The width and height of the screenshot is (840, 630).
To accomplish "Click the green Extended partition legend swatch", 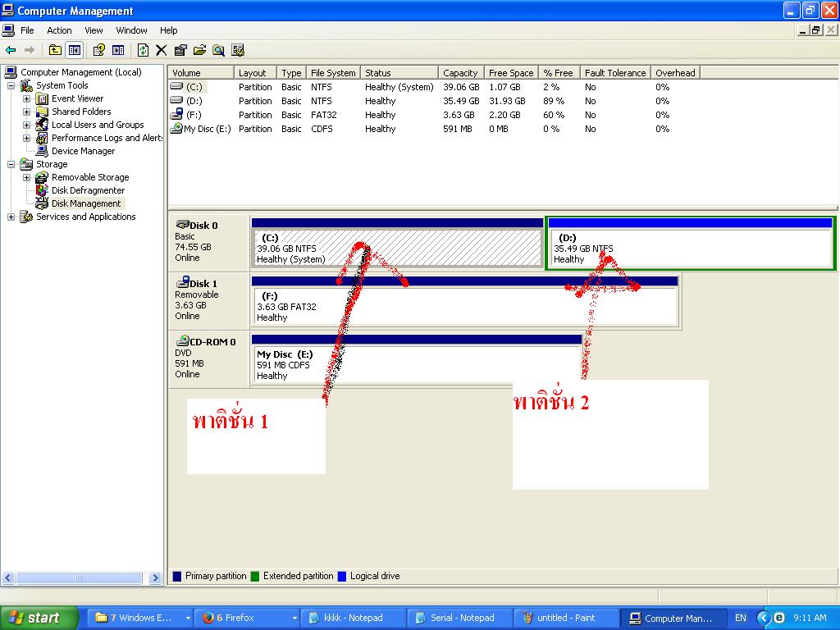I will [x=255, y=577].
